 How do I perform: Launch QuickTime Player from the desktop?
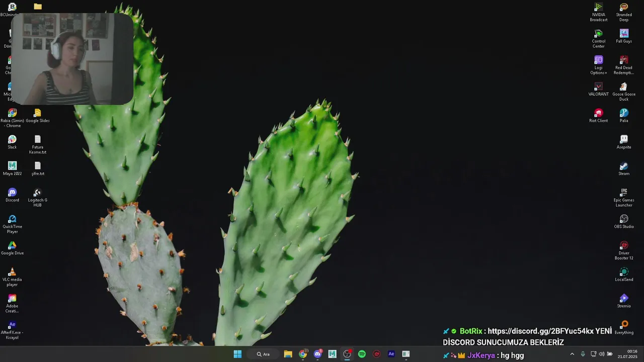(12, 224)
